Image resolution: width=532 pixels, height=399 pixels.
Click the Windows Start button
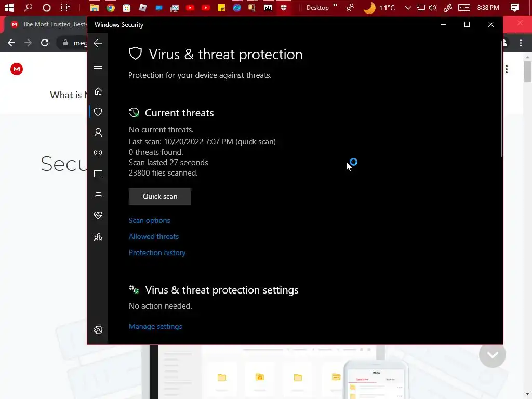pos(9,7)
